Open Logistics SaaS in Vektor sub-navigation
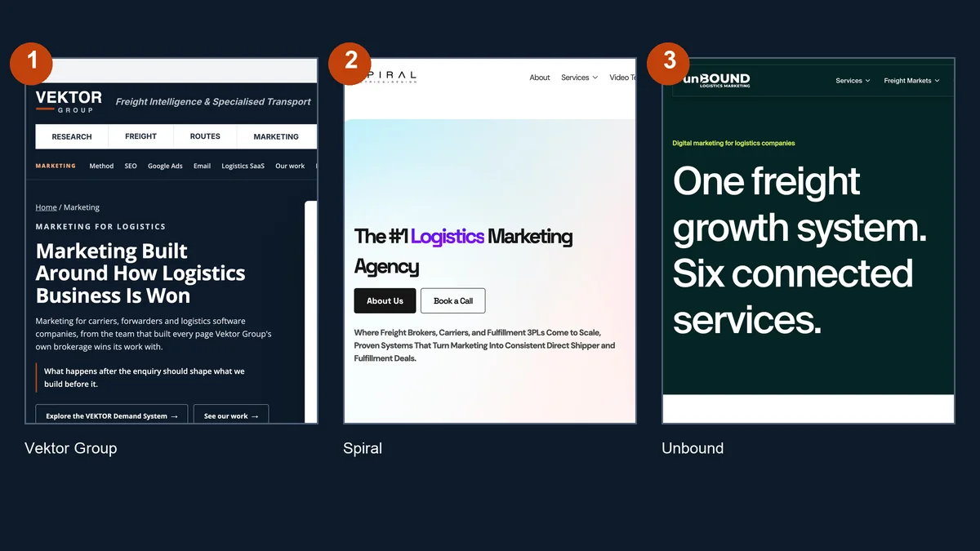The image size is (980, 551). coord(243,166)
